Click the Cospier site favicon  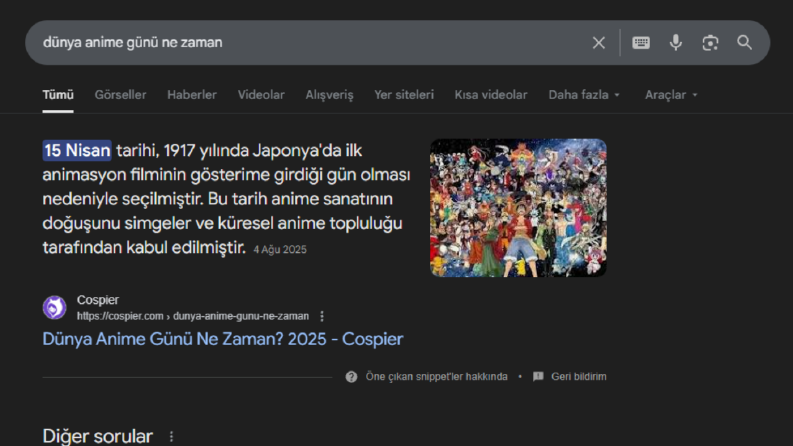55,307
